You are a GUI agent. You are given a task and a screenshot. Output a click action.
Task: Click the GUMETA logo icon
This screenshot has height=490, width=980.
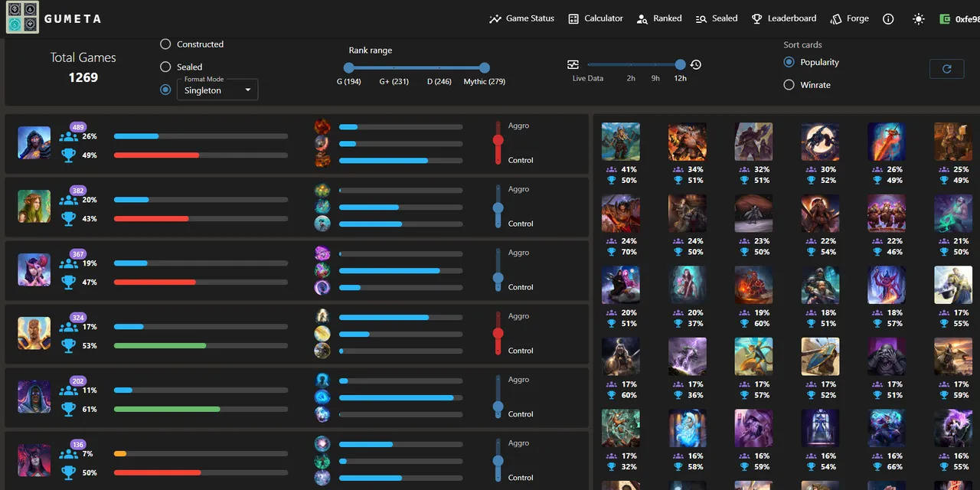click(x=22, y=18)
